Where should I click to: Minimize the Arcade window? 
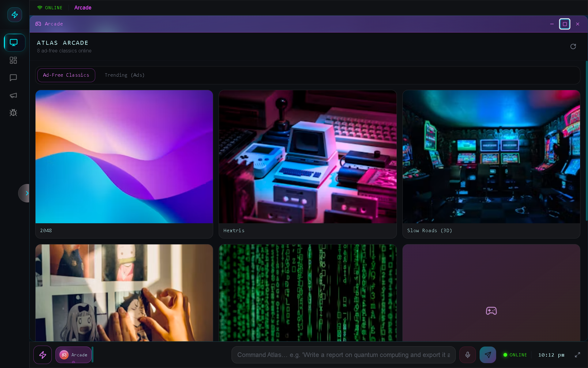pyautogui.click(x=552, y=24)
